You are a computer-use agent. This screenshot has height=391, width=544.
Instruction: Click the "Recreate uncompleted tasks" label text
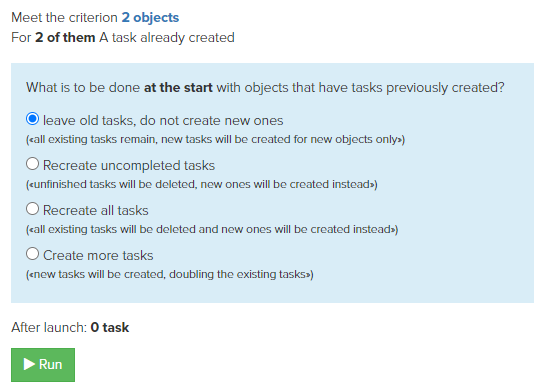(x=129, y=165)
